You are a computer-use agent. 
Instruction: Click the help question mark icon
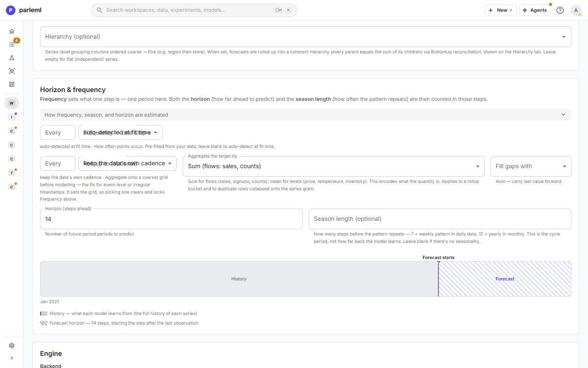tap(560, 10)
